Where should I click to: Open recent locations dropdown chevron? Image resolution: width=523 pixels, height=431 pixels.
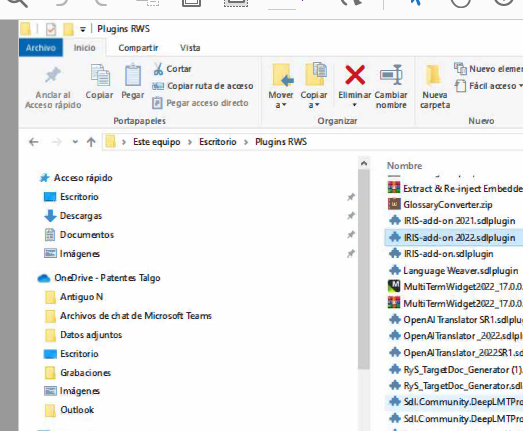point(75,142)
